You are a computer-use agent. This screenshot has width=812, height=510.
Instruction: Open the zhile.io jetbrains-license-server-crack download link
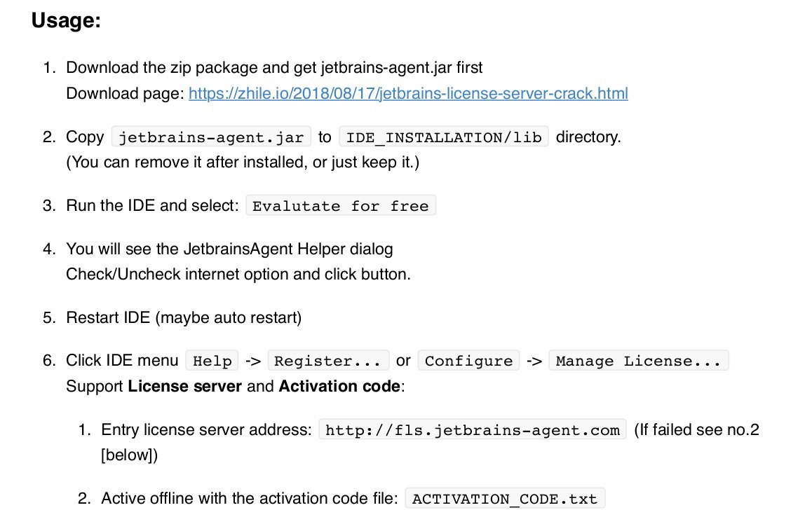408,93
